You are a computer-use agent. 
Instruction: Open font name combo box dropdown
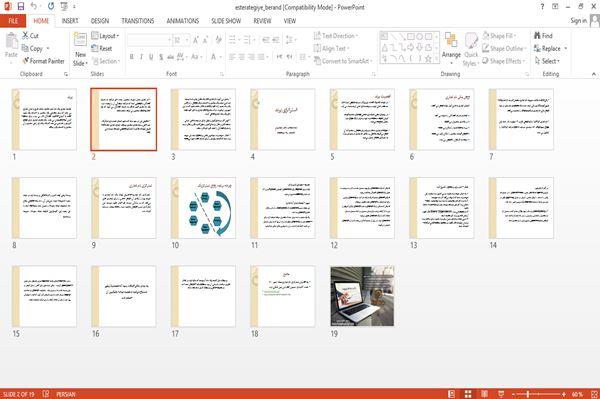click(170, 40)
